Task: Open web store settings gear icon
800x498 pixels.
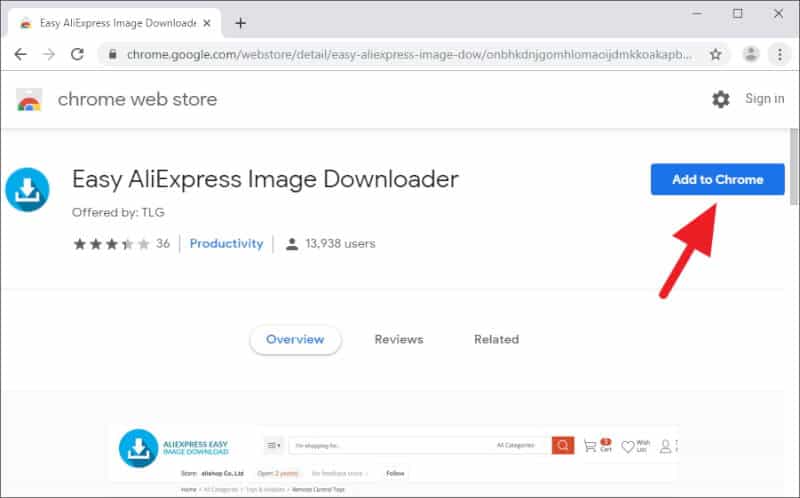Action: (x=720, y=99)
